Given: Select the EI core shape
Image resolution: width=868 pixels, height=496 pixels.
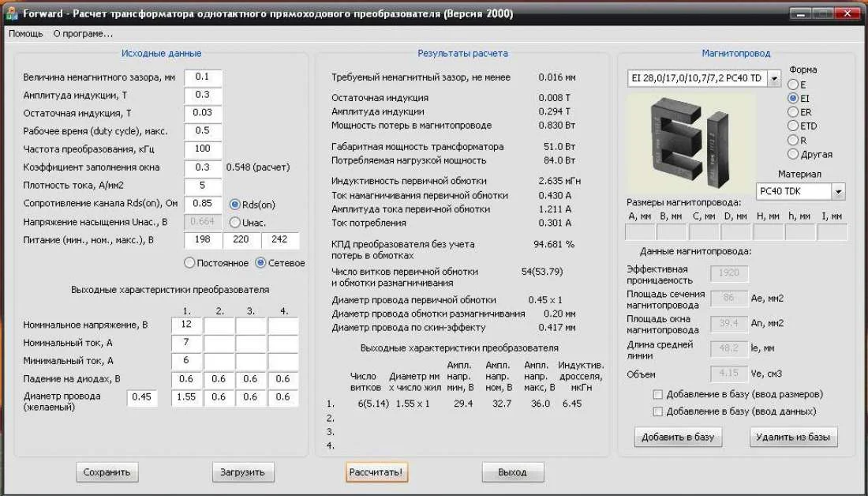Looking at the screenshot, I should 793,98.
